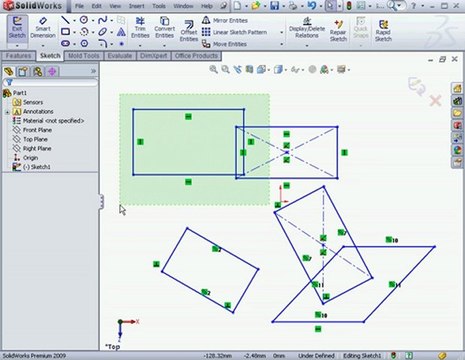Switch to the Office Products tab
The width and height of the screenshot is (465, 360).
tap(196, 56)
